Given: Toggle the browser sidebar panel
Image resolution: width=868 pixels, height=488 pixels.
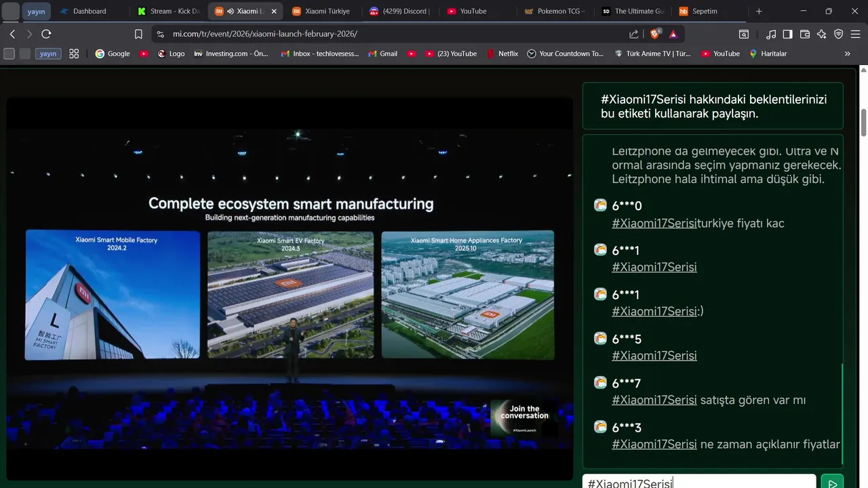Looking at the screenshot, I should [787, 34].
